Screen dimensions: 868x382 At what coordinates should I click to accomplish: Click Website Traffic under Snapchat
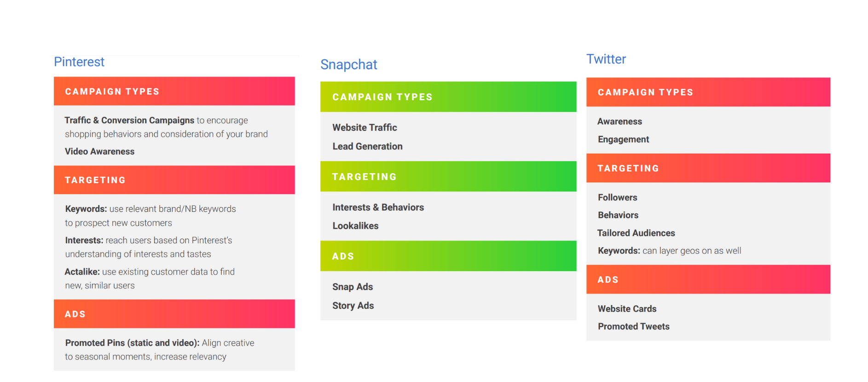[365, 127]
